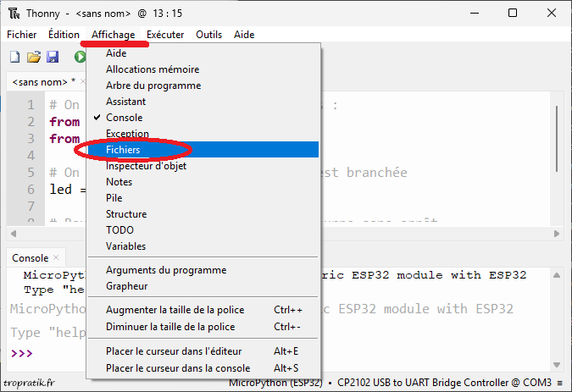Click the Thonny logo in title bar
Image resolution: width=572 pixels, height=392 pixels.
[14, 14]
